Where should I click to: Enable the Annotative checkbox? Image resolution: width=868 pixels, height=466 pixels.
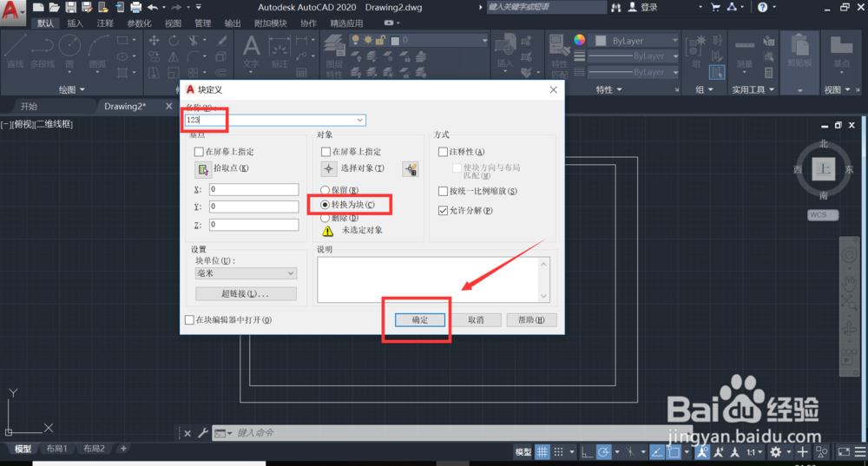click(443, 152)
